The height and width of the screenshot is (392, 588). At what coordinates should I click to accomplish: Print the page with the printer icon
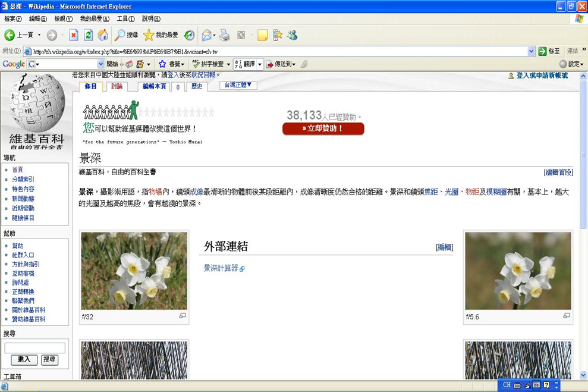pos(224,35)
